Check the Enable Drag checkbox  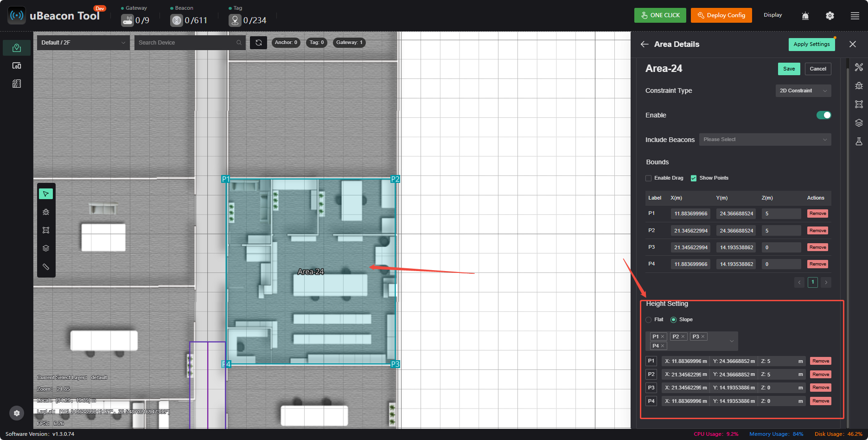click(x=649, y=178)
